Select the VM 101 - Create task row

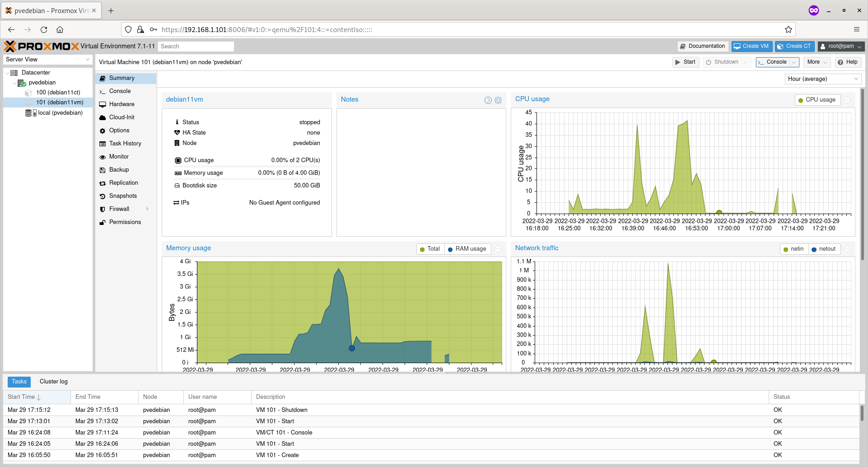point(431,455)
